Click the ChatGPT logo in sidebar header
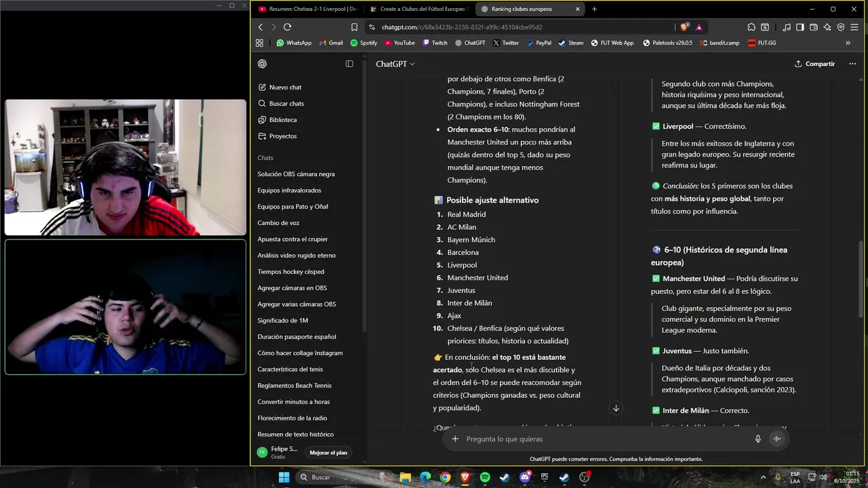This screenshot has width=868, height=488. click(262, 64)
